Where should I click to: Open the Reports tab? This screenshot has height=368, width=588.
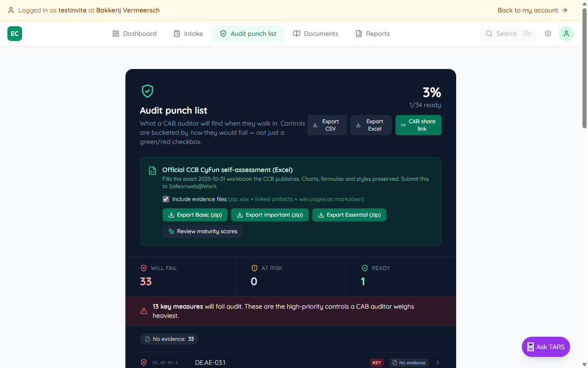coord(373,33)
